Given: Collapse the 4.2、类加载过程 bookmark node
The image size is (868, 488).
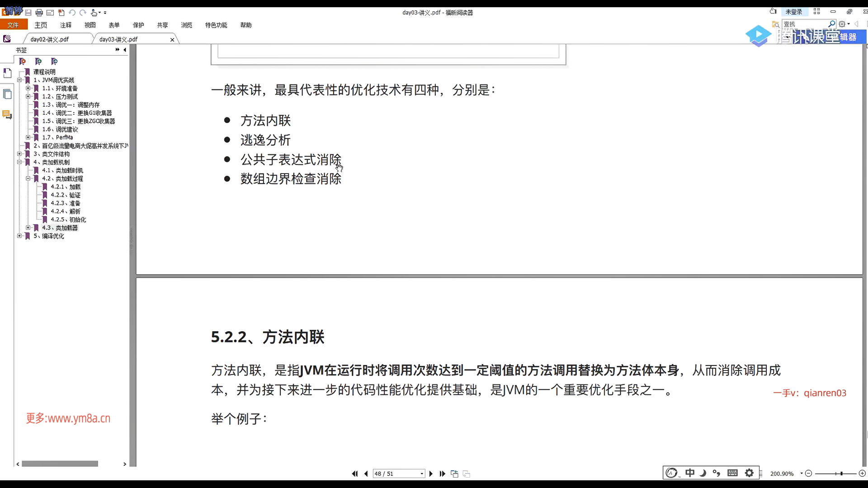Looking at the screenshot, I should click(28, 178).
